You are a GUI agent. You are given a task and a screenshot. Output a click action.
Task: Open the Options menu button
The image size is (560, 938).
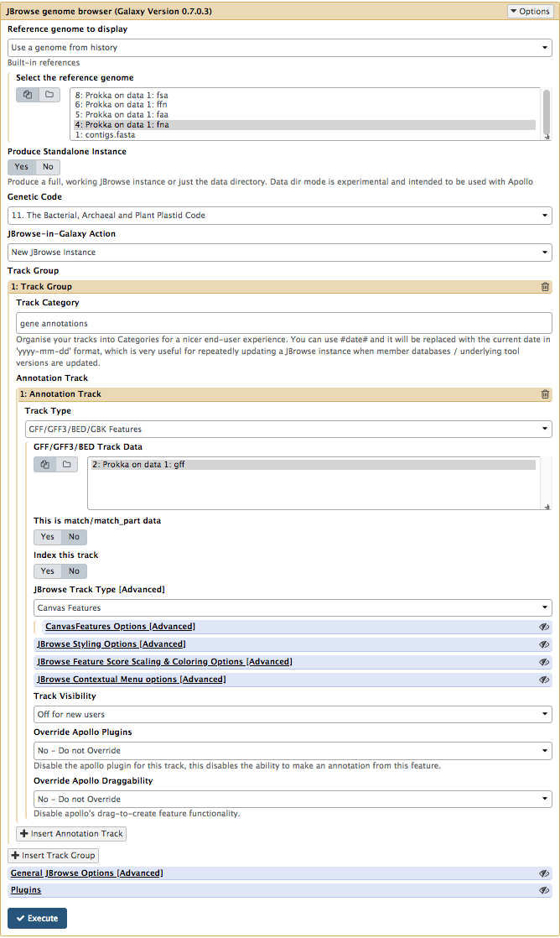tap(530, 12)
